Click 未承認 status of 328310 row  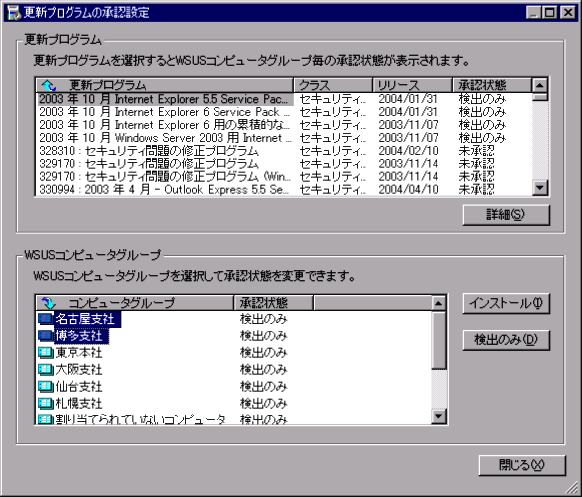tap(476, 151)
